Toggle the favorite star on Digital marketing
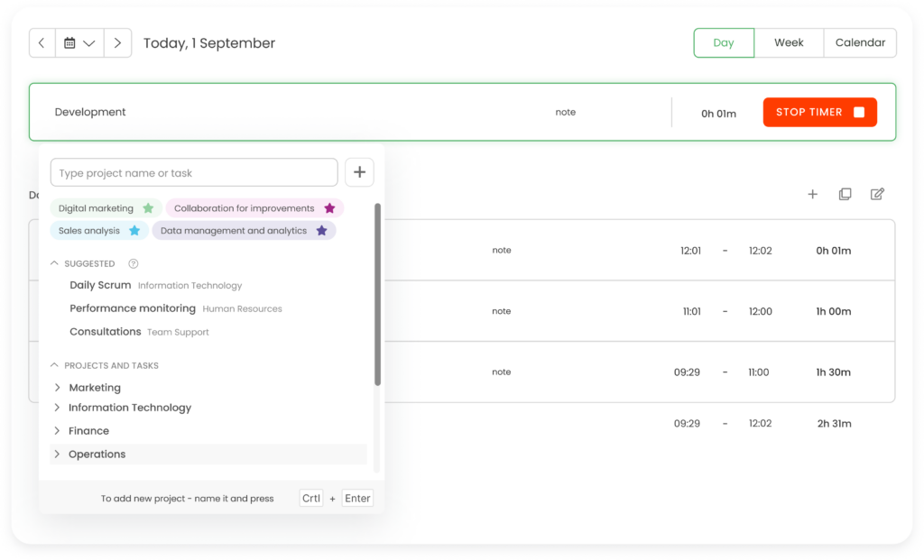 point(150,207)
